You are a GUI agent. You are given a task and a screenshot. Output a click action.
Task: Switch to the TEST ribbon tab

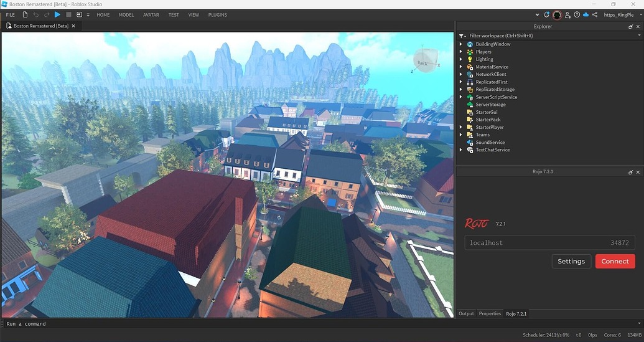pyautogui.click(x=174, y=15)
